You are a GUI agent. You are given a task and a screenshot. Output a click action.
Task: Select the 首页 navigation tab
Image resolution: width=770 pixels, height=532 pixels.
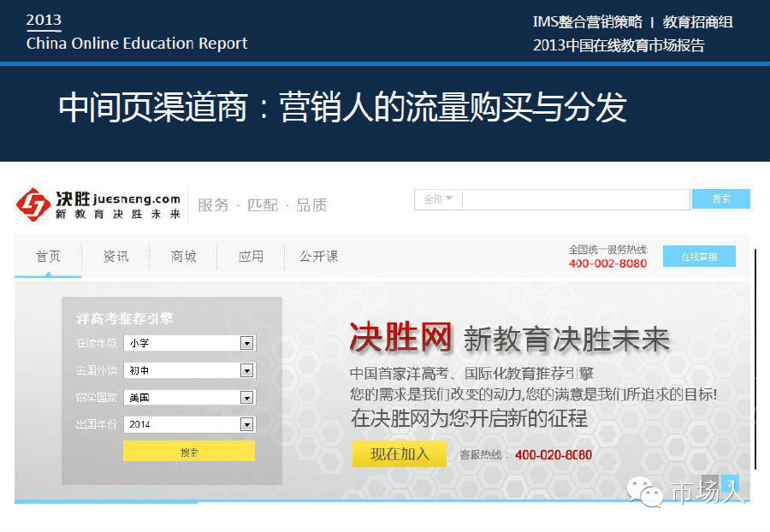[x=48, y=257]
